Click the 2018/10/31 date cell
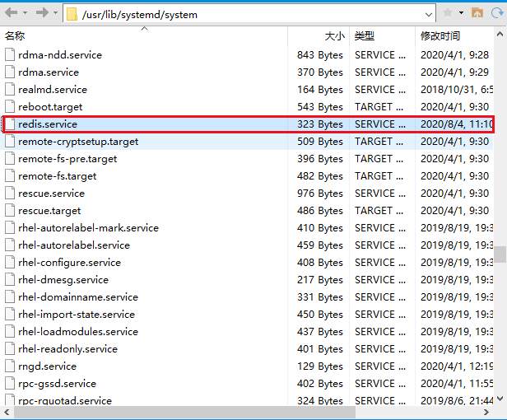Screen dimensions: 507x420 [457, 90]
